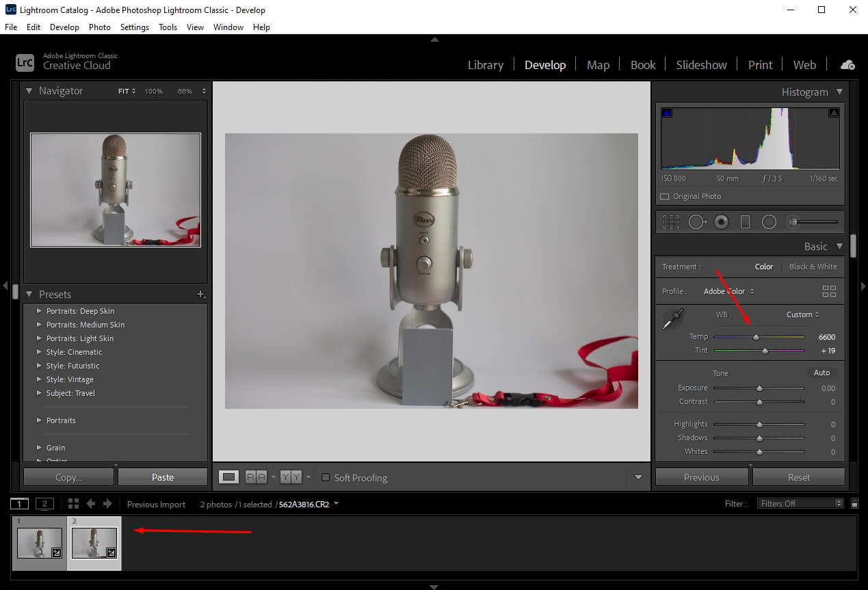Open the 562A3816.CR2 filename source dropdown
The image size is (868, 590).
coord(308,504)
